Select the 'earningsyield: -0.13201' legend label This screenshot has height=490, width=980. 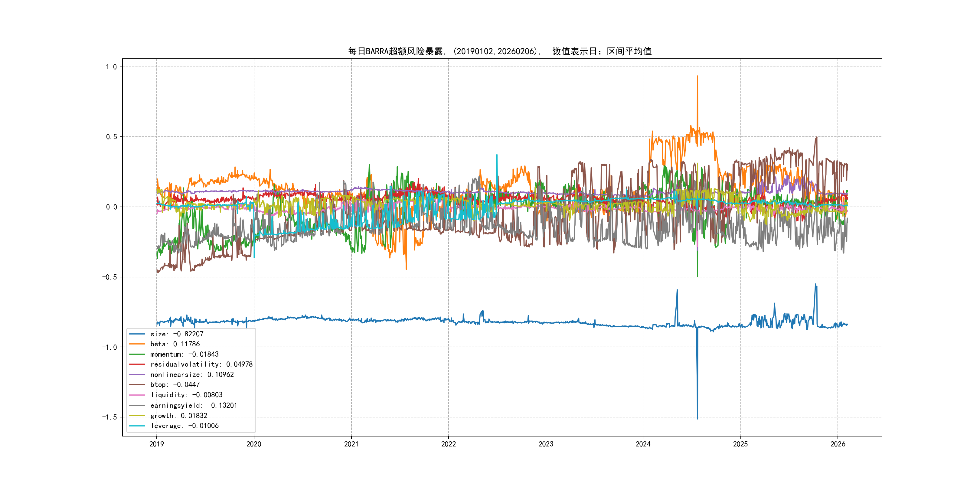pos(194,406)
